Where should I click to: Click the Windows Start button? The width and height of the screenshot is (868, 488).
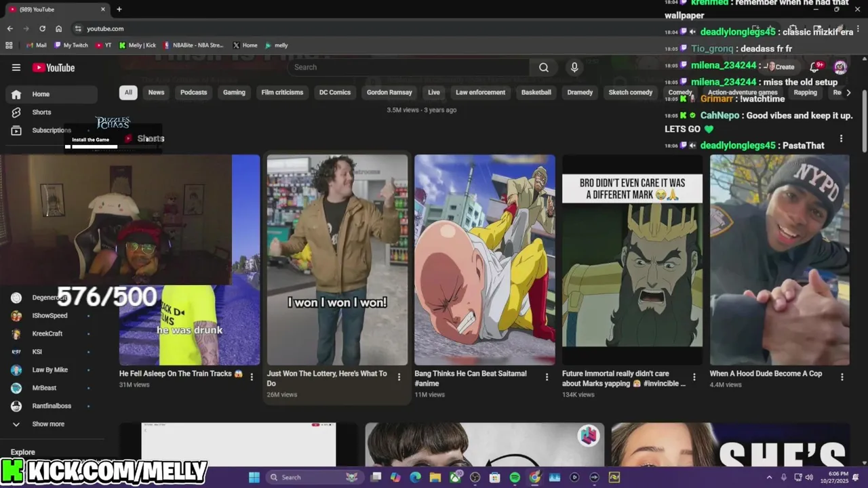pos(254,477)
